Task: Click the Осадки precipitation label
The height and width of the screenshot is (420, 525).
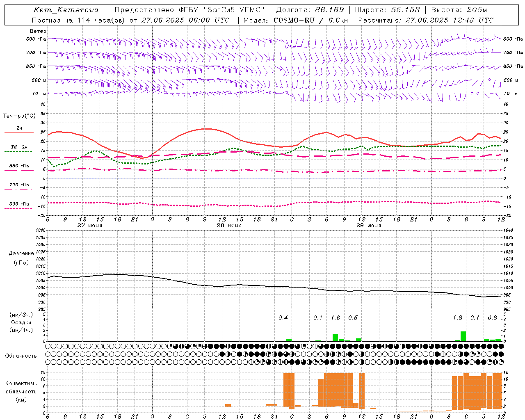Action: (x=21, y=322)
